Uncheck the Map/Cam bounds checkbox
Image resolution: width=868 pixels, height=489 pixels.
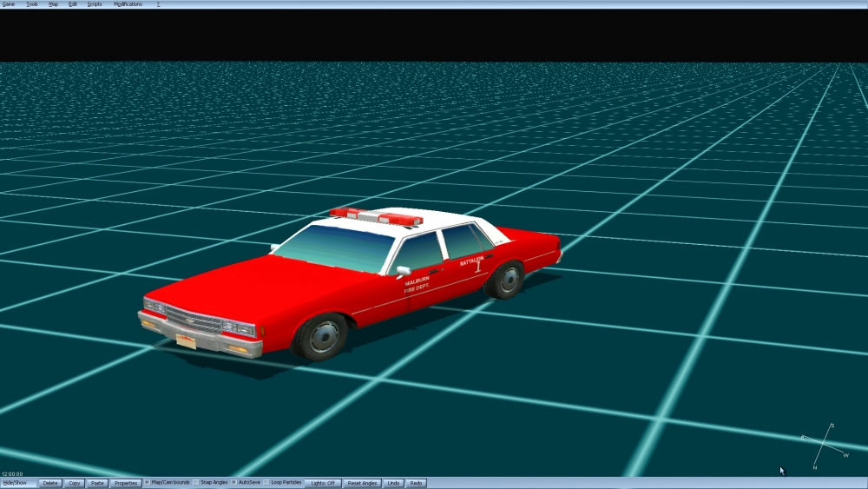tap(148, 482)
